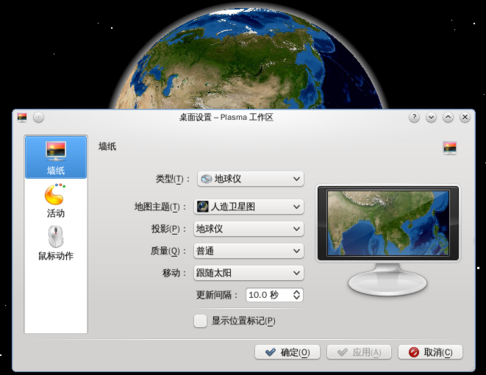
Task: Click the window menu icon in title bar
Action: pos(22,117)
